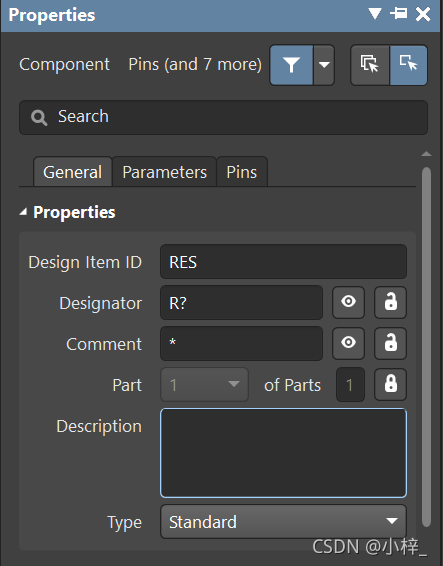The width and height of the screenshot is (443, 566).
Task: Click the Description text box
Action: click(283, 453)
